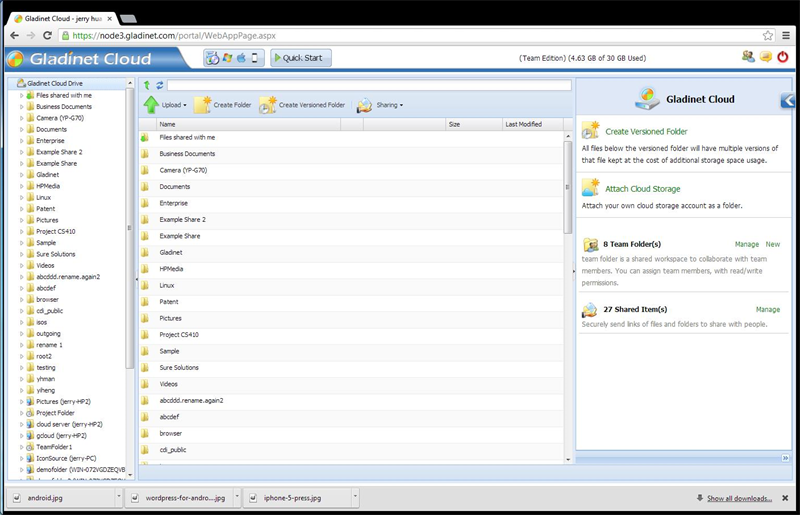Expand the Linux tree node

[21, 198]
